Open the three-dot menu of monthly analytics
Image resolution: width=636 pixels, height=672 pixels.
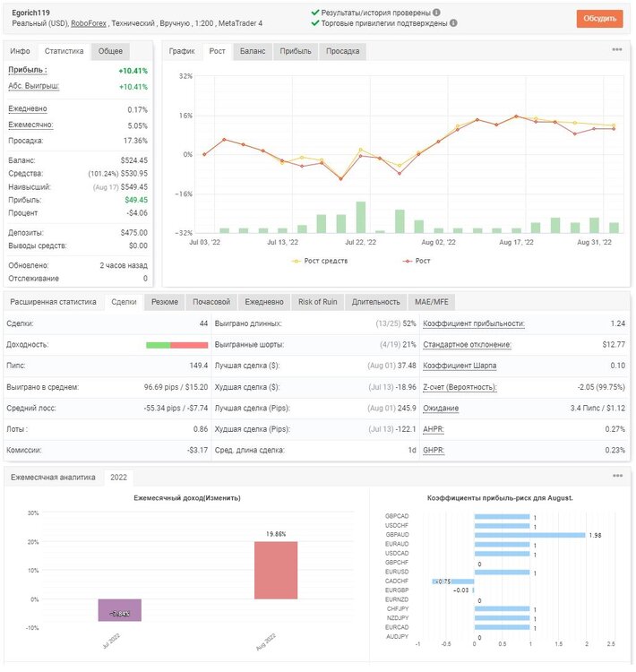617,476
